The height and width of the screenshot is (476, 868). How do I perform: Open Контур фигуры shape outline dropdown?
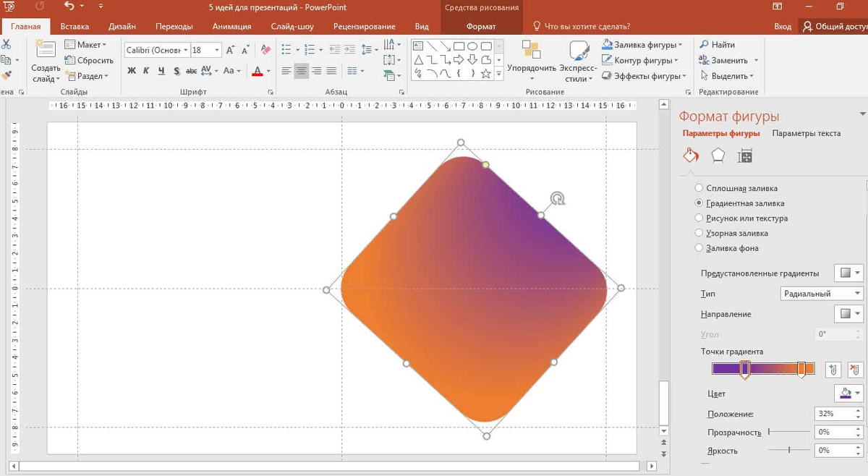(x=640, y=60)
